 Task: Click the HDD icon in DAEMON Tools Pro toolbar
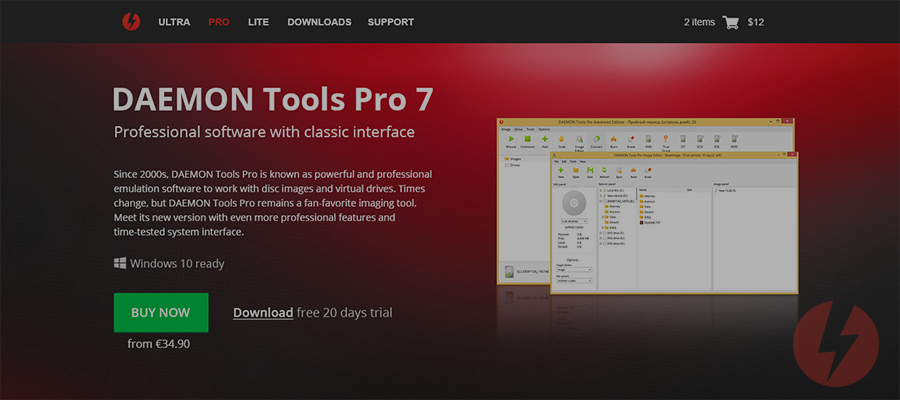tap(734, 139)
